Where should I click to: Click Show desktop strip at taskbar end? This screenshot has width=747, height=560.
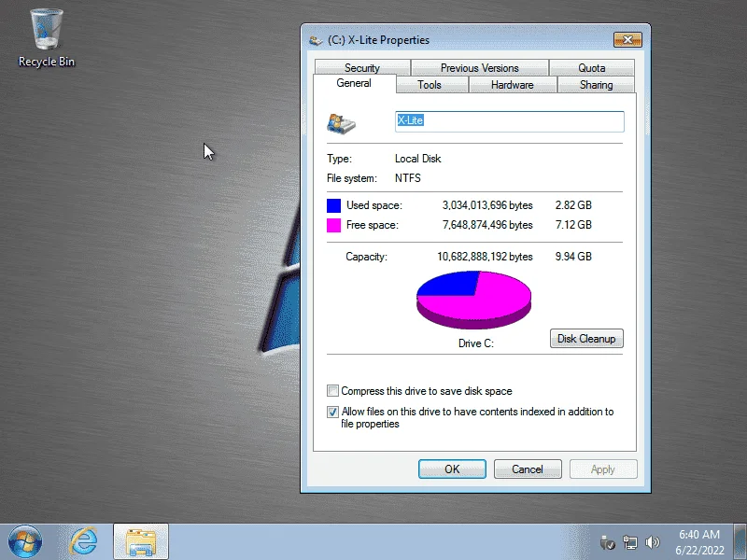740,541
